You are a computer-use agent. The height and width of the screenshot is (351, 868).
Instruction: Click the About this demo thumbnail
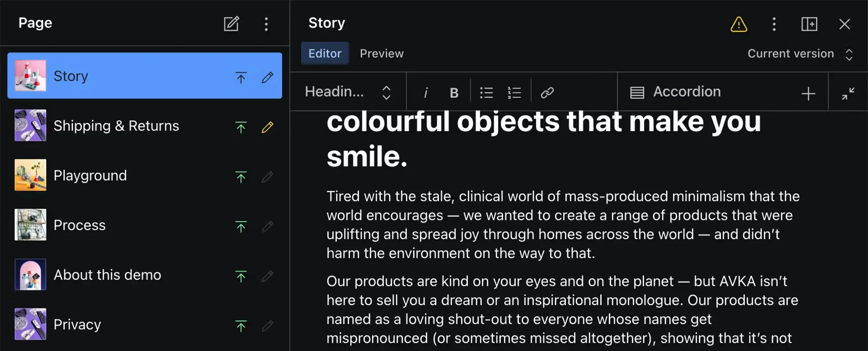tap(30, 274)
